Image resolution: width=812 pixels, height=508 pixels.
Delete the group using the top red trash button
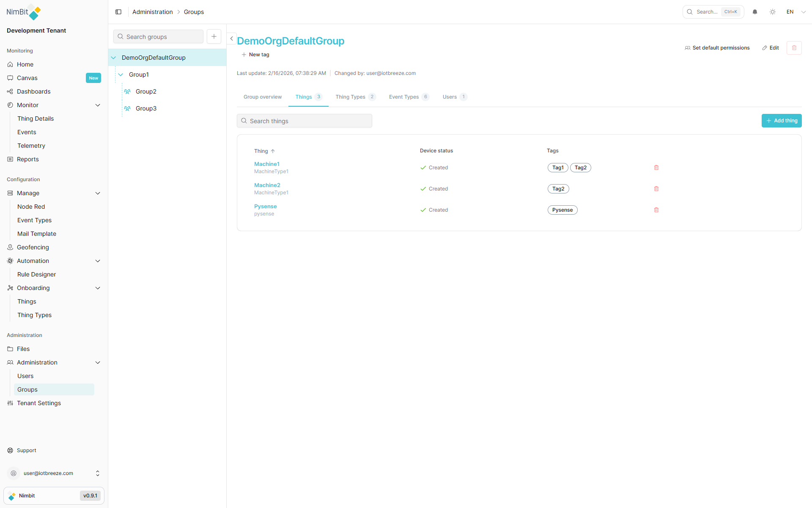point(794,48)
